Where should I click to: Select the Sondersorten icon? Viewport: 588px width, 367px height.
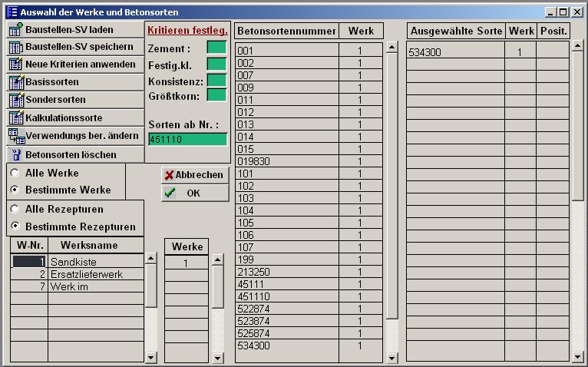coord(15,100)
